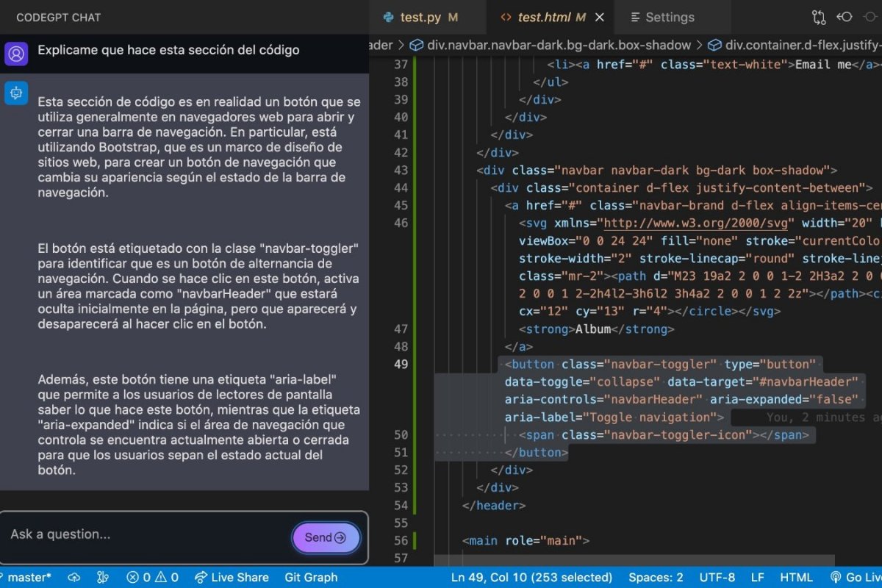
Task: Click the user avatar icon in chat
Action: [x=16, y=53]
